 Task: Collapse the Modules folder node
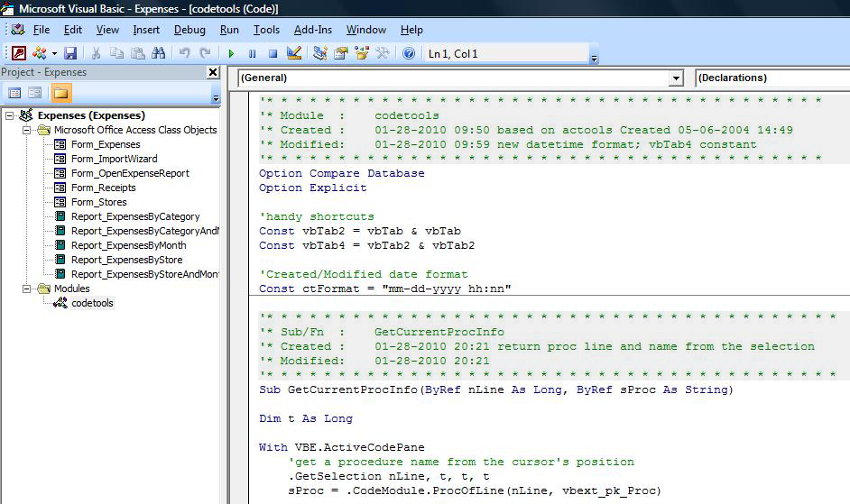pos(26,289)
